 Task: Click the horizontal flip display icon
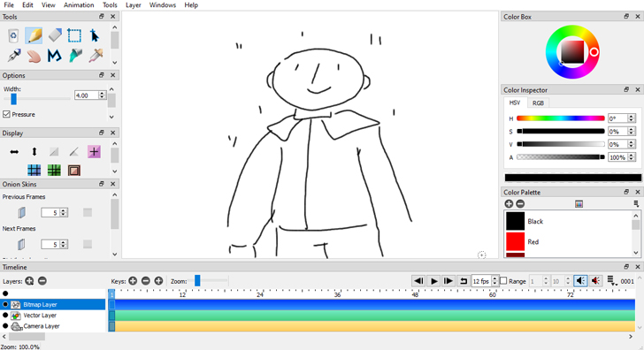(x=14, y=152)
